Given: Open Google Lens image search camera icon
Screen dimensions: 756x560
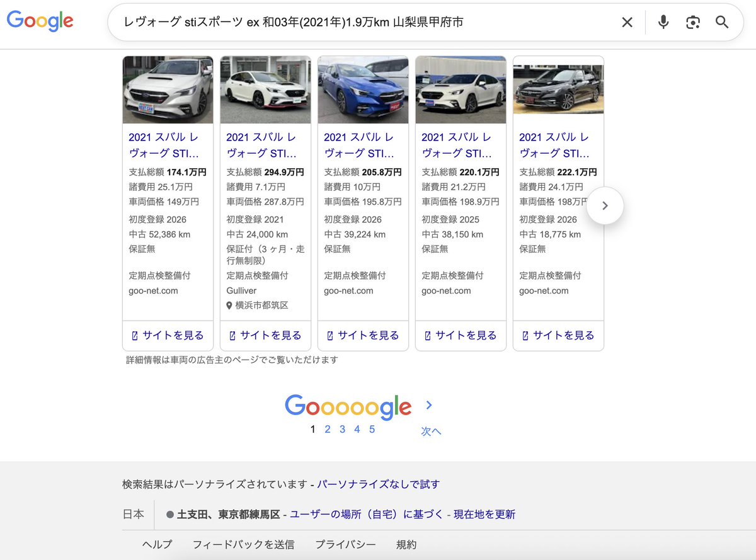Looking at the screenshot, I should 693,22.
